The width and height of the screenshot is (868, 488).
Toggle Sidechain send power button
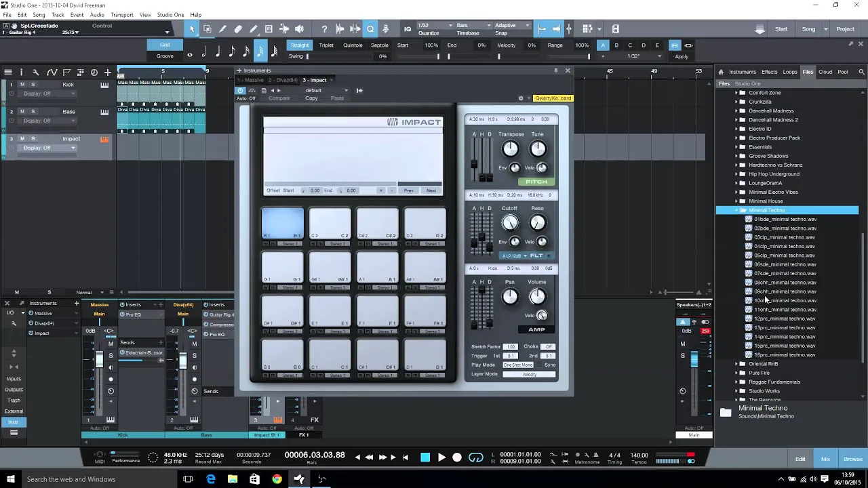(122, 353)
